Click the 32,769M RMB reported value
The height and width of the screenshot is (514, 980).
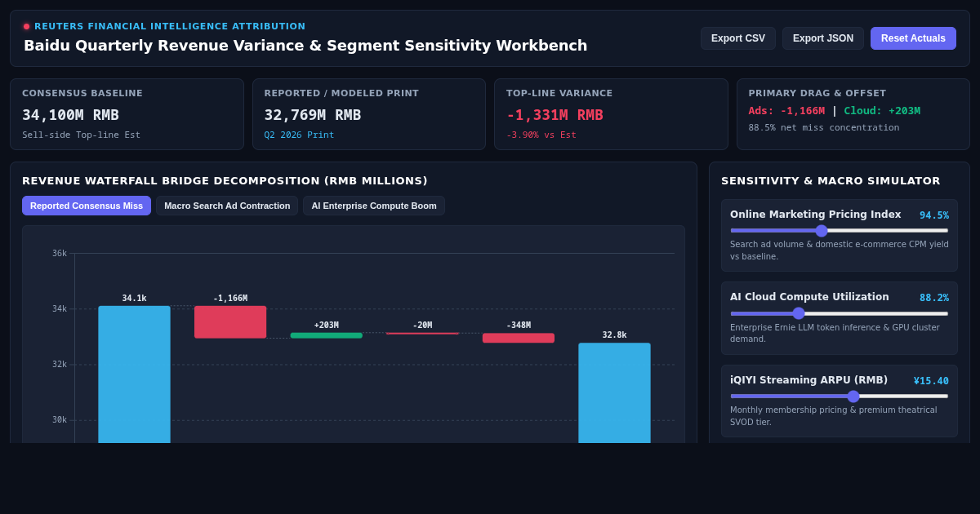(x=313, y=115)
